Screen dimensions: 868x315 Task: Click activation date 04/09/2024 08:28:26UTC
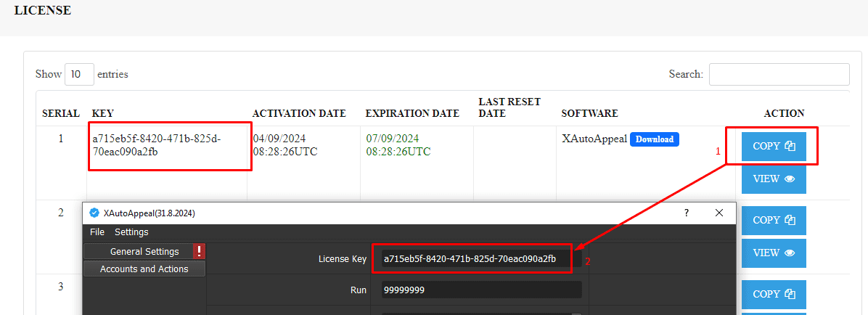[285, 144]
